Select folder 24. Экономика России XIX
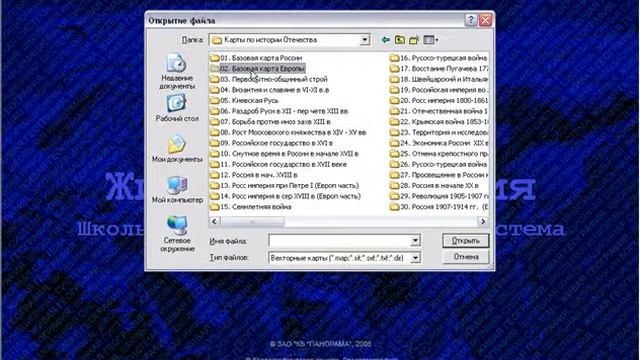Screen dimensions: 640x360 (439, 143)
